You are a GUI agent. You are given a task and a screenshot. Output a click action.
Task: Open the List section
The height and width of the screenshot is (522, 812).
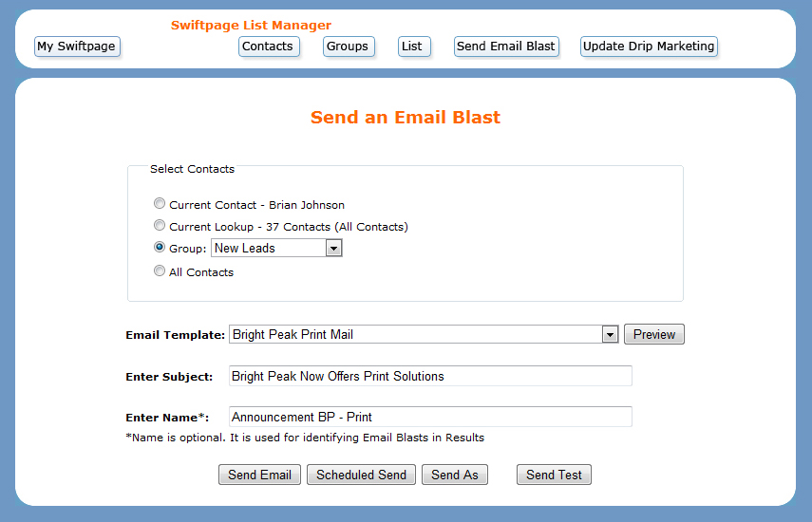[x=414, y=47]
